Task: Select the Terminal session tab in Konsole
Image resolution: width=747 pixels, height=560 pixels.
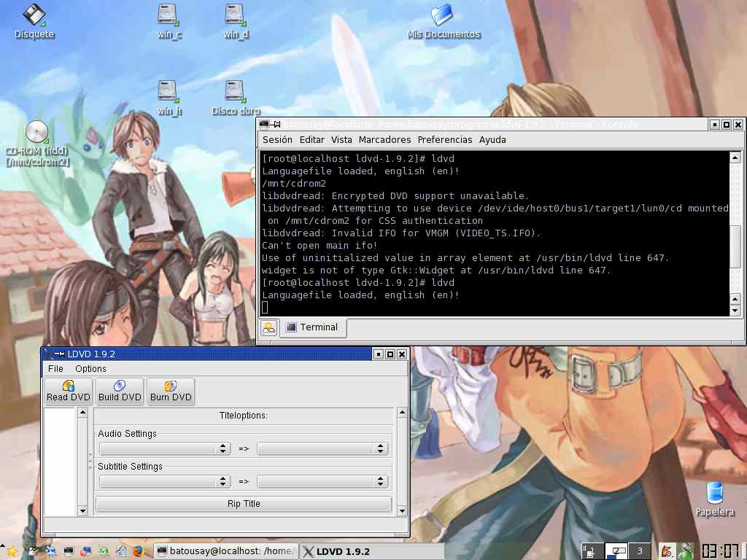Action: (x=312, y=327)
